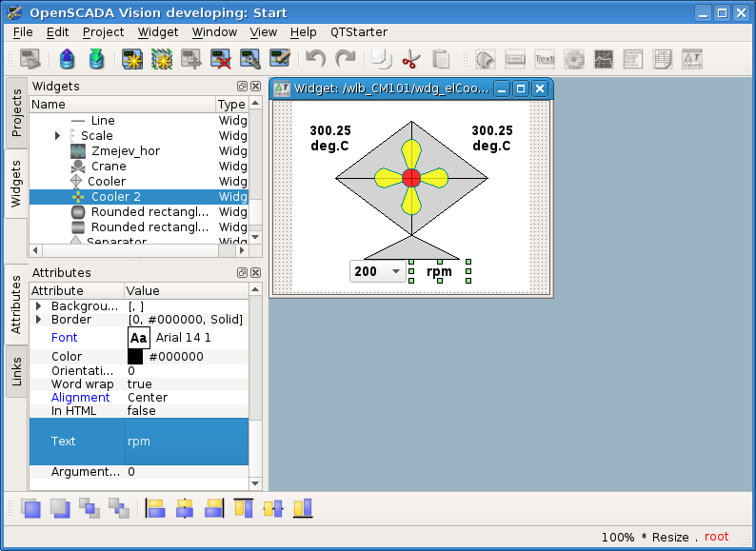Click the Undo arrow icon
The image size is (756, 551).
coord(315,59)
